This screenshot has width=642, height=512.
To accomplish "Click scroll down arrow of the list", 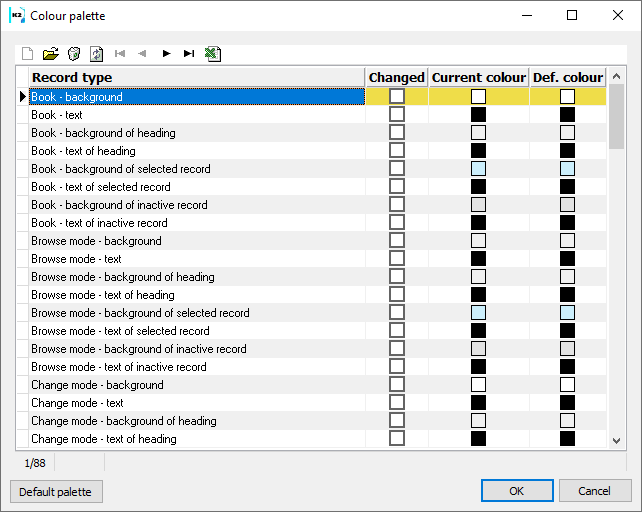I will (x=616, y=441).
